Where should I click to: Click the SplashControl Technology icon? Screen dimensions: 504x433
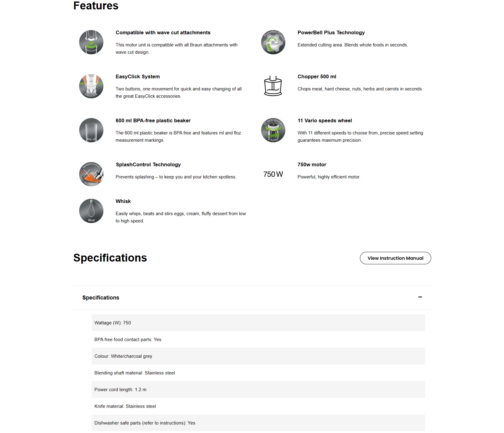(91, 174)
